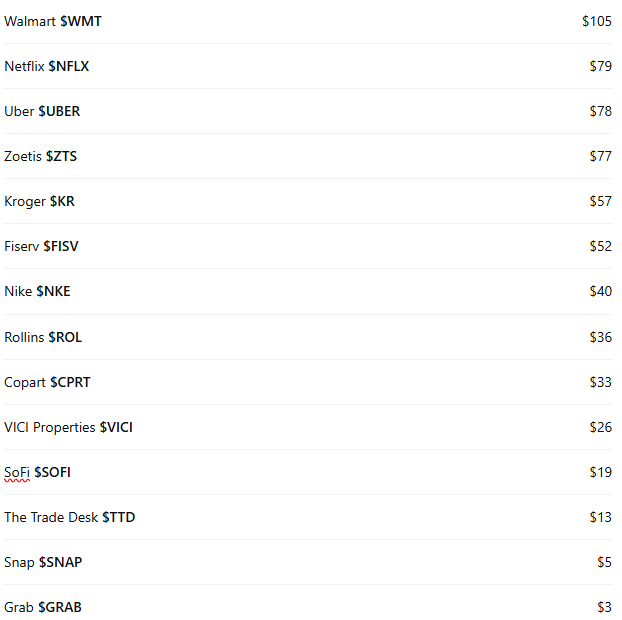Click the Nike $NKE ticker
The image size is (622, 620).
[37, 292]
